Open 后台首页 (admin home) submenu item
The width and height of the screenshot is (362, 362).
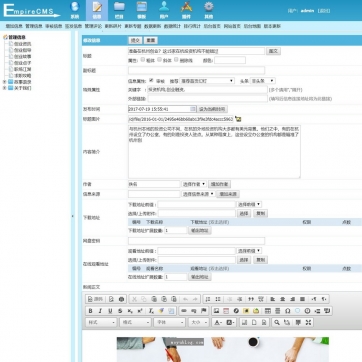click(x=212, y=26)
